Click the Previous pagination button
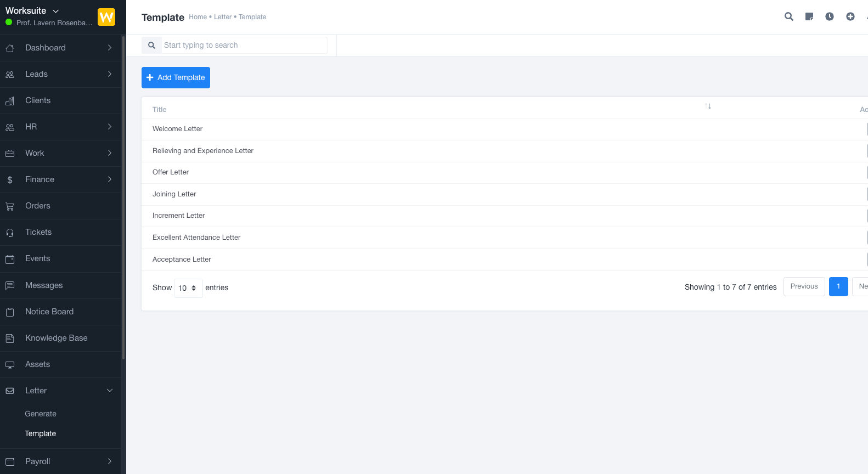This screenshot has height=474, width=868. point(804,286)
